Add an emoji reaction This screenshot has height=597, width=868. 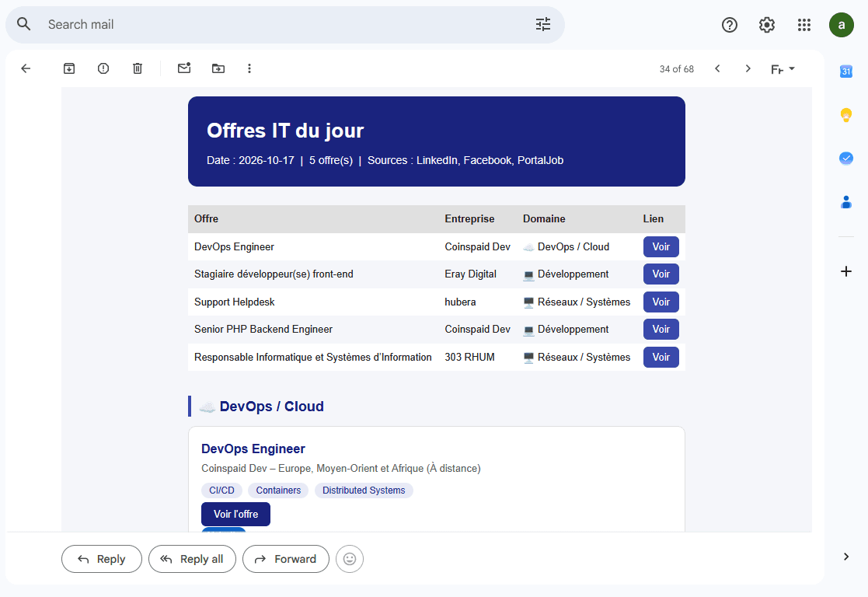click(350, 560)
